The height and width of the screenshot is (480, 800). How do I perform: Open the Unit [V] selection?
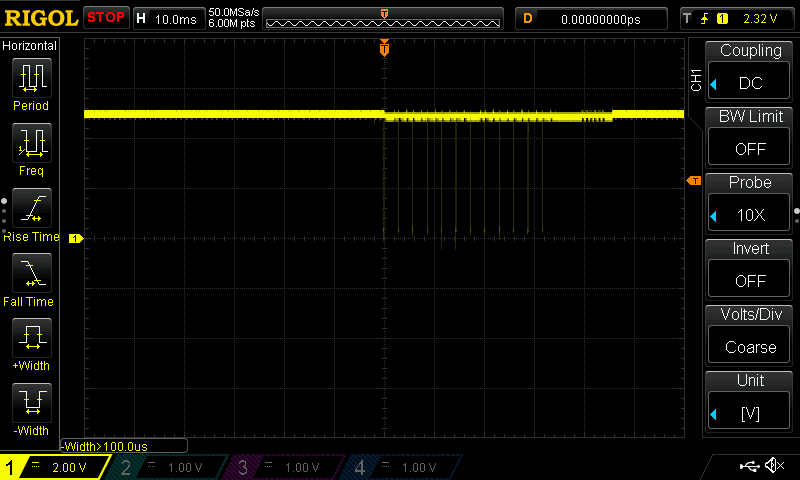[x=750, y=413]
